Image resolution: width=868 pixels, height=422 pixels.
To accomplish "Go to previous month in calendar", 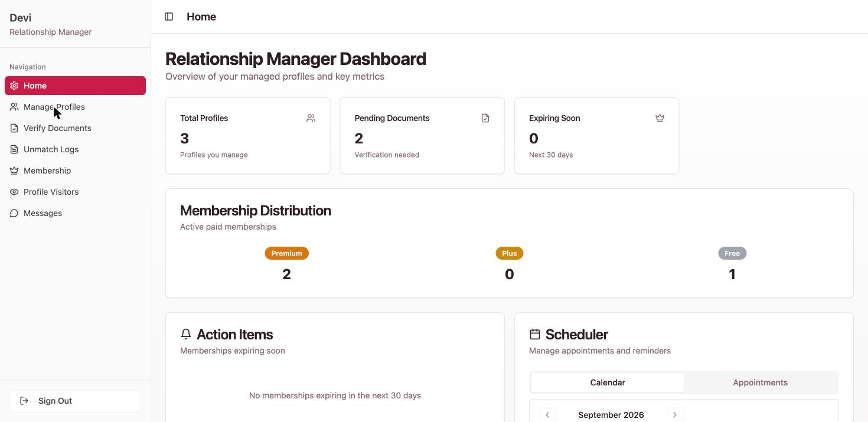I will (547, 415).
